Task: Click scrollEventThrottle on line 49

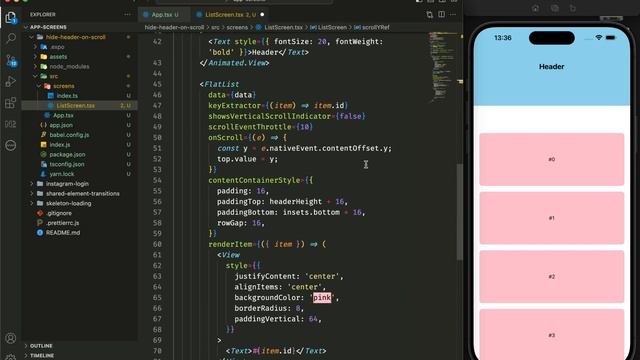Action: click(x=249, y=127)
